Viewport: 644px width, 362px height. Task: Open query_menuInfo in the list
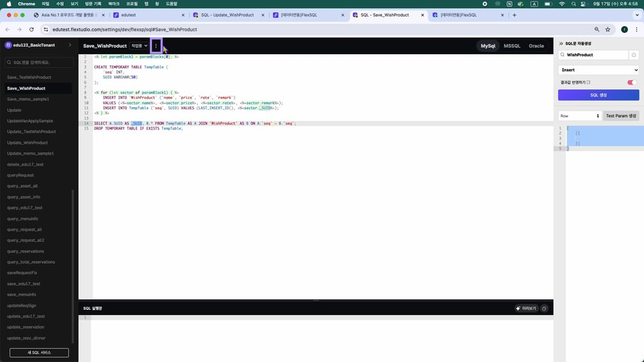23,219
